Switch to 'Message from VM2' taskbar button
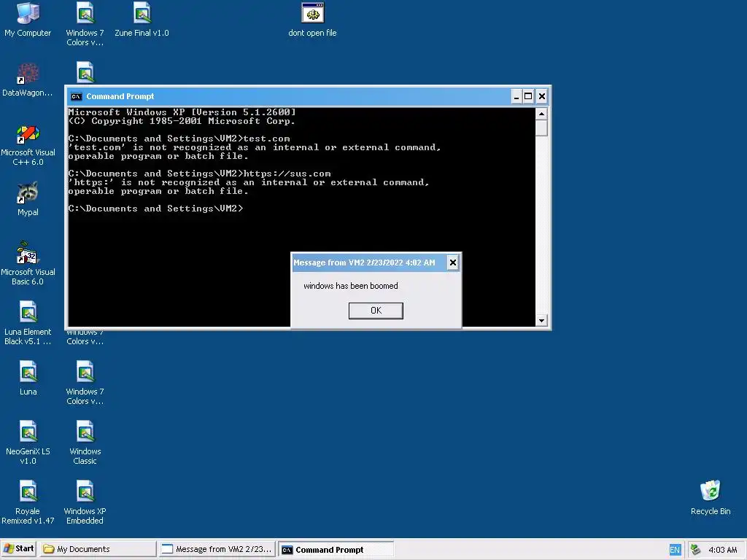The image size is (747, 560). pos(217,549)
